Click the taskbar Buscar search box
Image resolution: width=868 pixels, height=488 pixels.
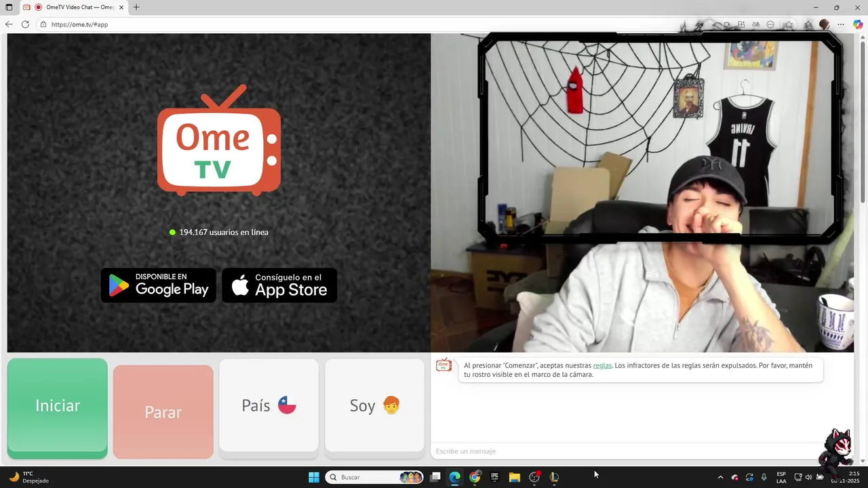click(375, 477)
